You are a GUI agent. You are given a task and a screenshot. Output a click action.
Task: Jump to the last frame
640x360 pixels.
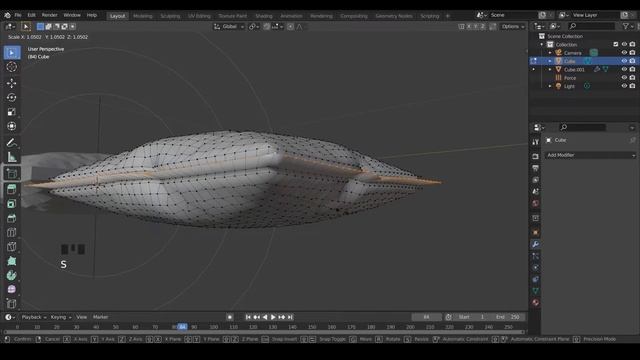[x=290, y=317]
